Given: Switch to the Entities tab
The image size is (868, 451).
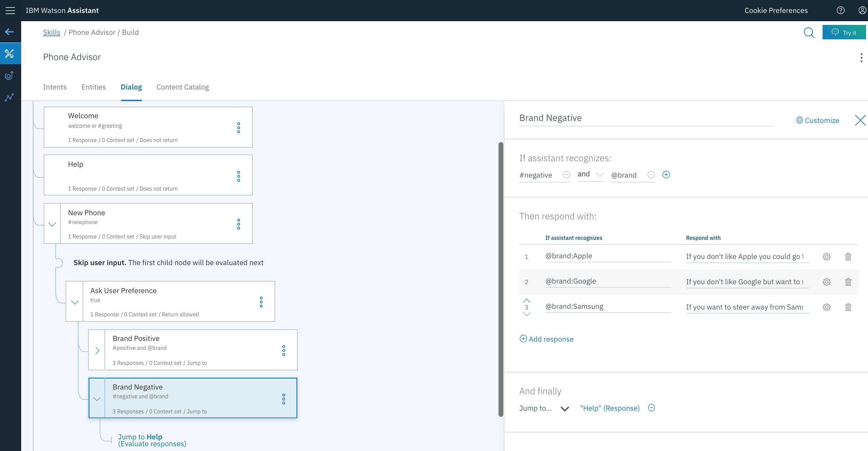Looking at the screenshot, I should pyautogui.click(x=94, y=87).
